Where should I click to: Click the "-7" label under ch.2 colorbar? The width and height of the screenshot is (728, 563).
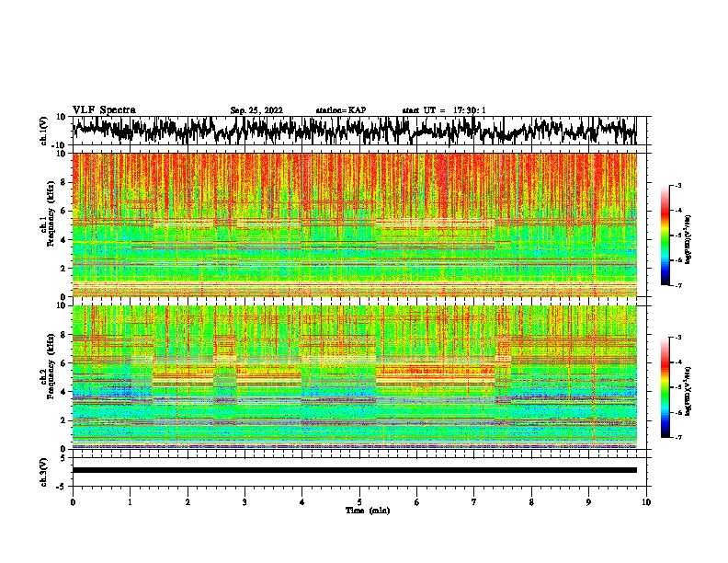[677, 437]
